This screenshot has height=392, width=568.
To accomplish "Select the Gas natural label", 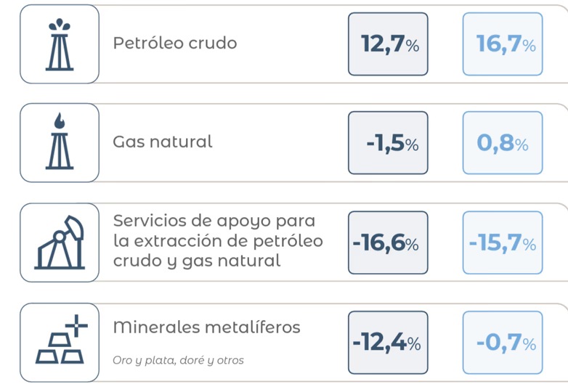I will tap(163, 142).
